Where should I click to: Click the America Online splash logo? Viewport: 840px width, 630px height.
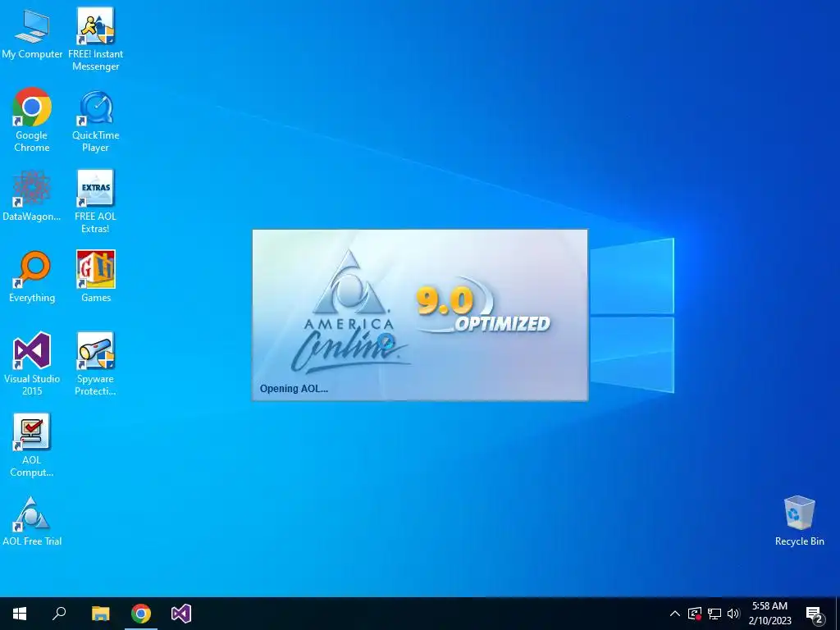349,312
